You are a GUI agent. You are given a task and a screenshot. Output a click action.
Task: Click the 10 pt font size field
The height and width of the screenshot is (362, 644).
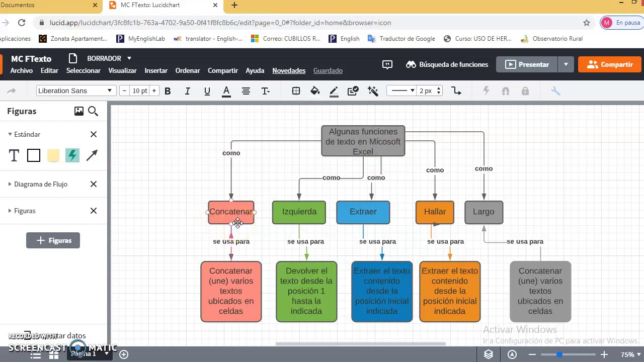point(139,90)
